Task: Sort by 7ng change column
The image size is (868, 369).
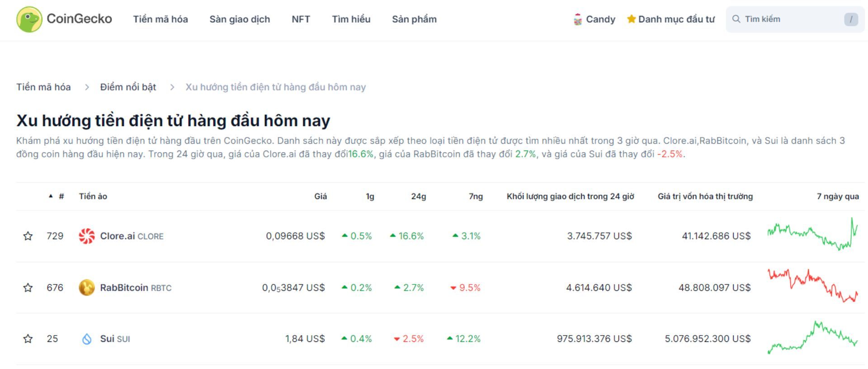Action: (x=476, y=196)
